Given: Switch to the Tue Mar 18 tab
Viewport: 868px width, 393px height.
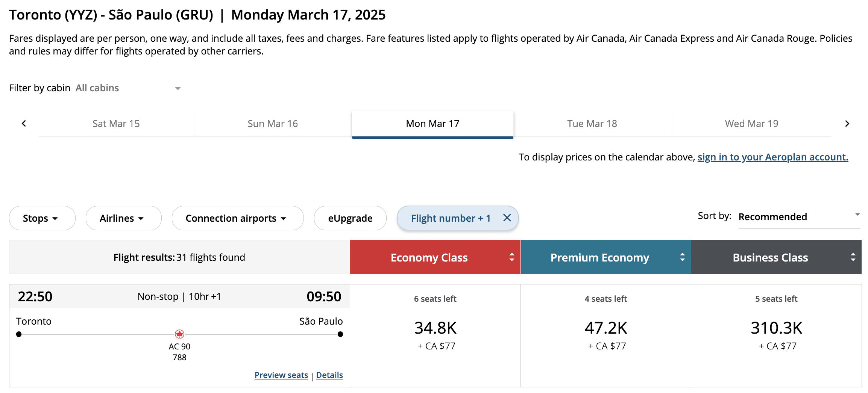Looking at the screenshot, I should 592,124.
